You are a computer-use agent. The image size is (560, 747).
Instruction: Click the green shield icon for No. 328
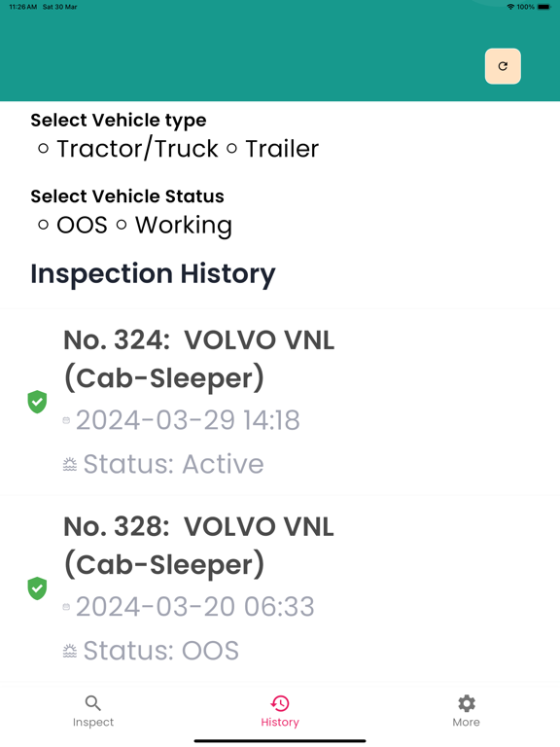pyautogui.click(x=37, y=588)
